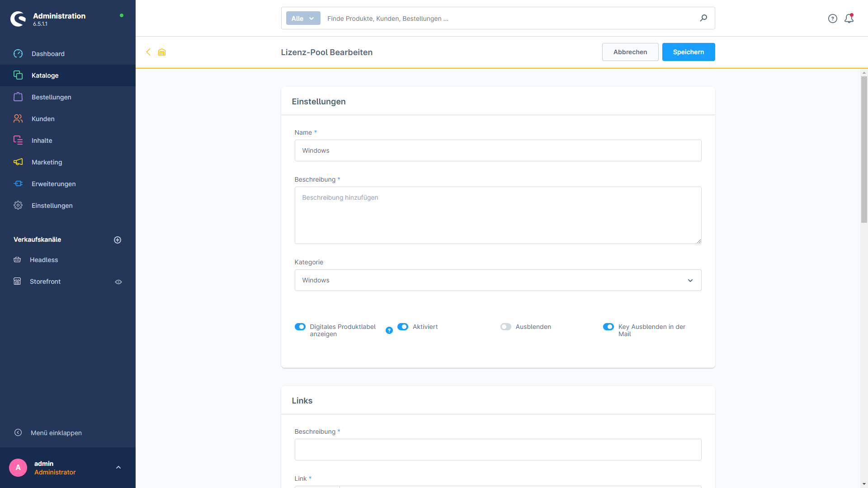Click the Abbrechen cancel button
This screenshot has height=488, width=868.
point(630,52)
